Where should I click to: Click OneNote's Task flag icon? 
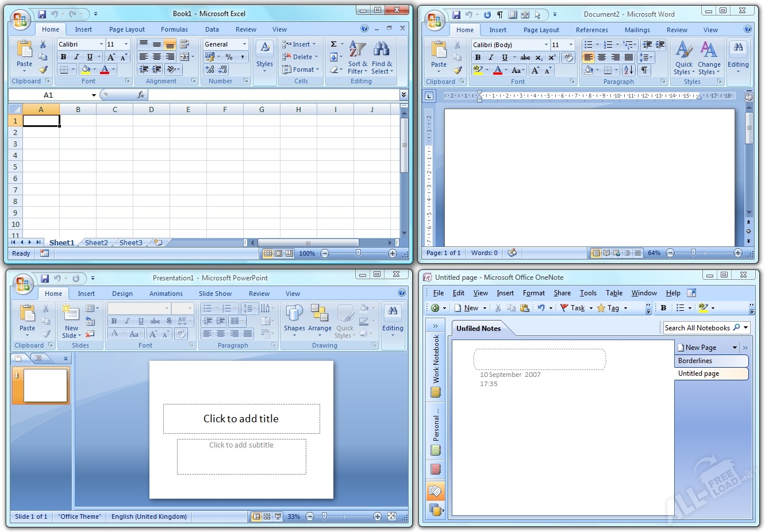(564, 308)
